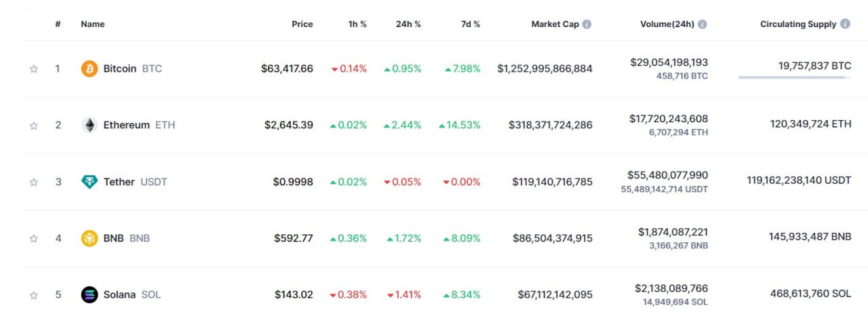This screenshot has height=319, width=868.
Task: Open the Market Cap info icon
Action: point(587,24)
